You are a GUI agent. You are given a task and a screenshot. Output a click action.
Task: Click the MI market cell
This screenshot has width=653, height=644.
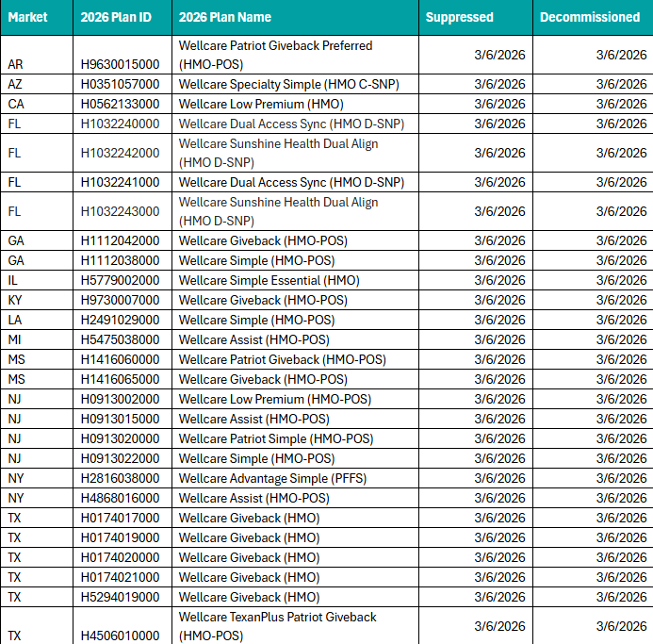(x=15, y=339)
